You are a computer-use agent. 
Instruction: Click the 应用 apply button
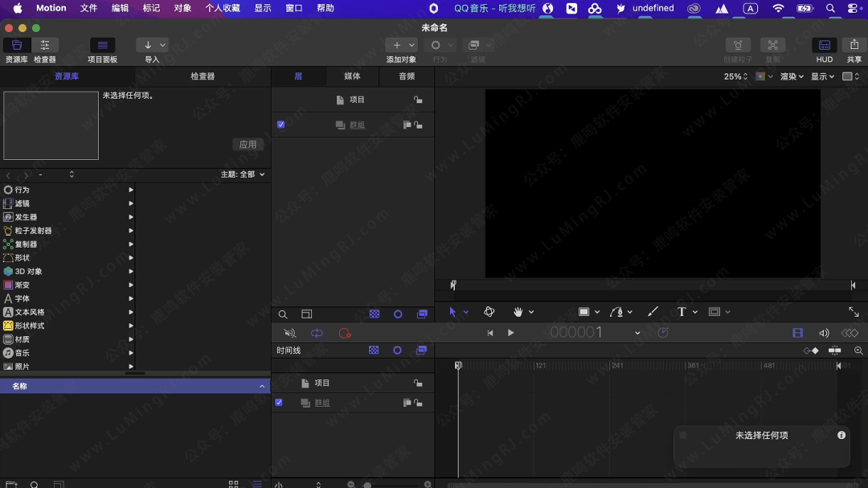click(x=248, y=145)
